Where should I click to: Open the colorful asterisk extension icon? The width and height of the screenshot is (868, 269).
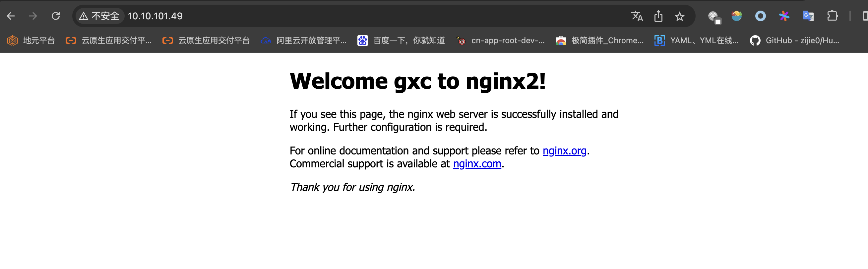tap(784, 16)
